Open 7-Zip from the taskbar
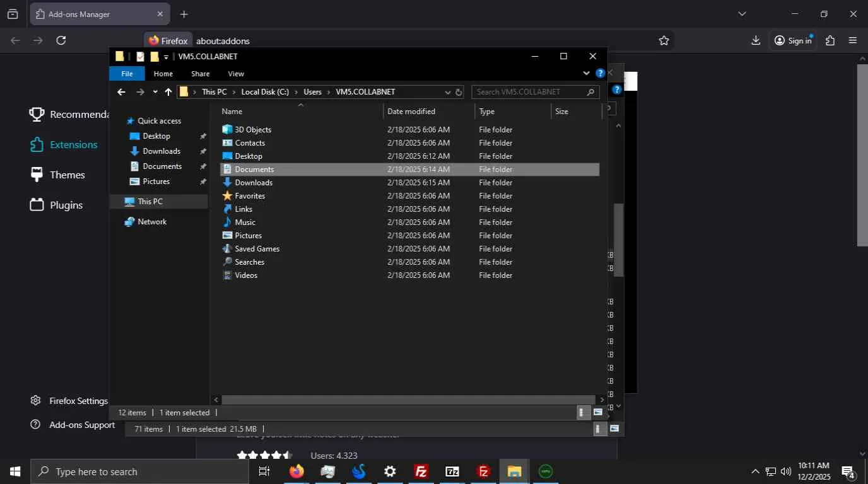The image size is (868, 484). tap(452, 471)
